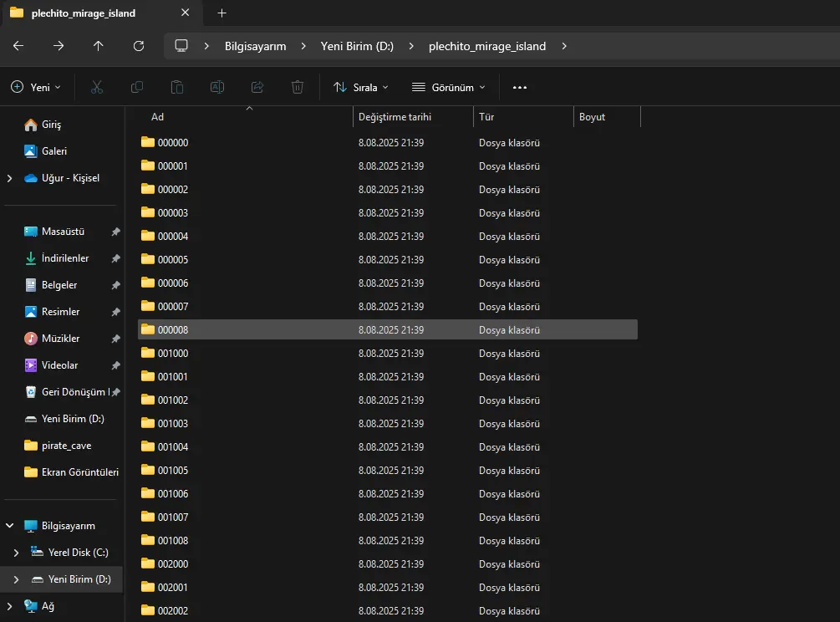The width and height of the screenshot is (840, 622).
Task: Unpin Masaüstü using its pin icon
Action: click(115, 232)
